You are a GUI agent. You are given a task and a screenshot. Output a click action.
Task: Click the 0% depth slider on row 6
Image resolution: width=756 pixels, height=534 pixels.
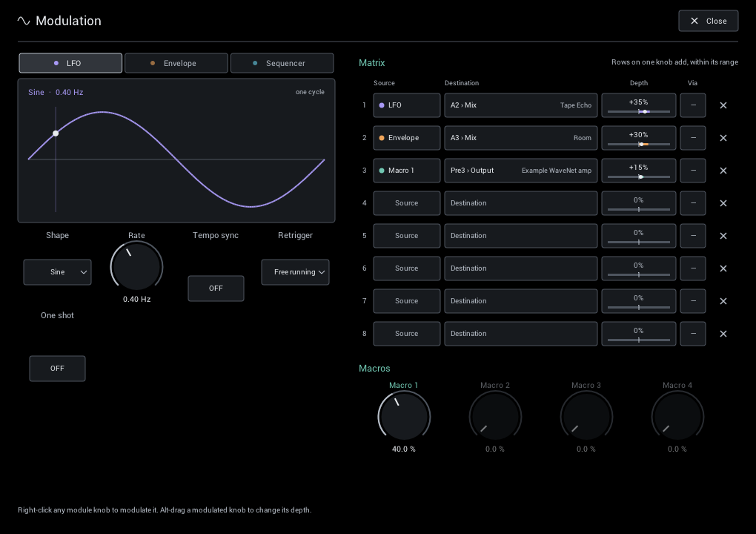click(x=638, y=268)
